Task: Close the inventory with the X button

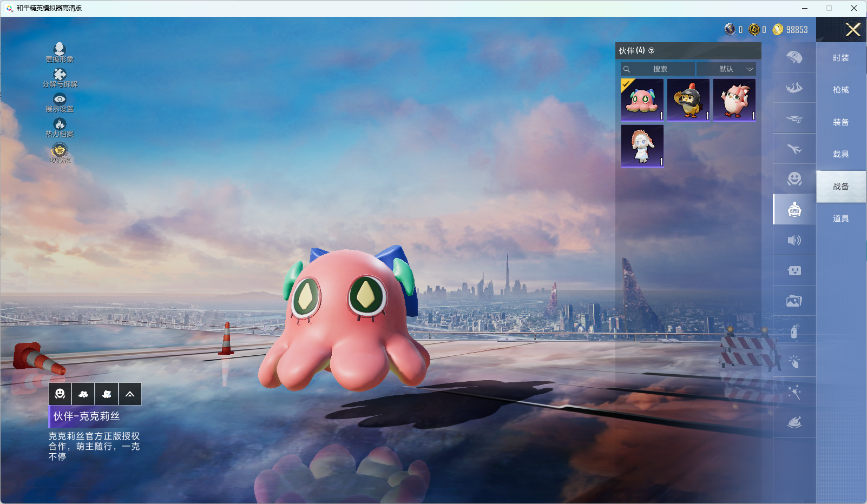Action: coord(853,30)
